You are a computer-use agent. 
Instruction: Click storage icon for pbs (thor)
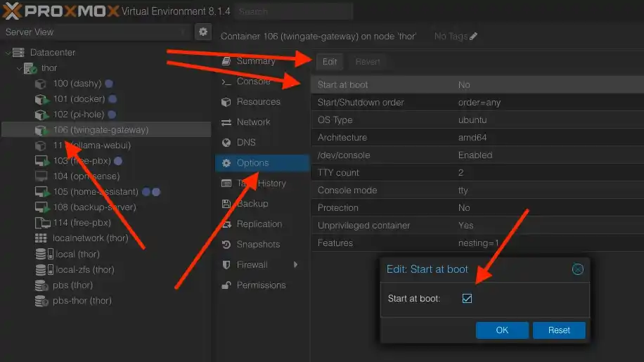click(41, 285)
